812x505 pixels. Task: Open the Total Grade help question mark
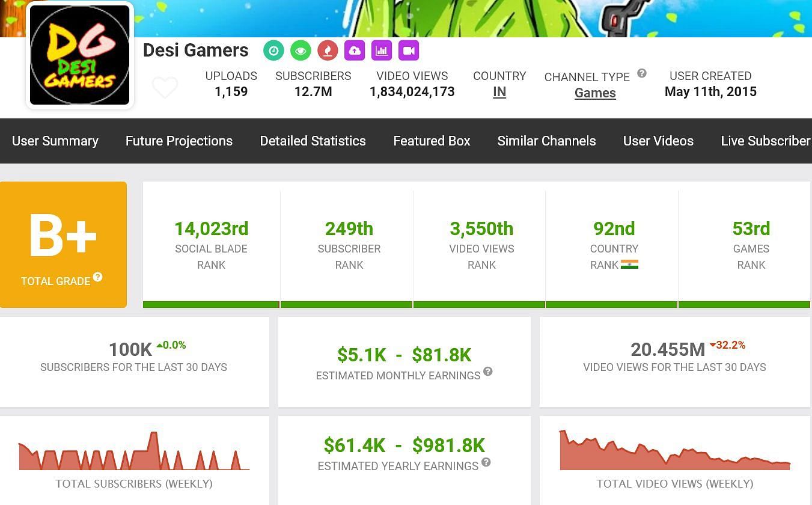click(97, 277)
